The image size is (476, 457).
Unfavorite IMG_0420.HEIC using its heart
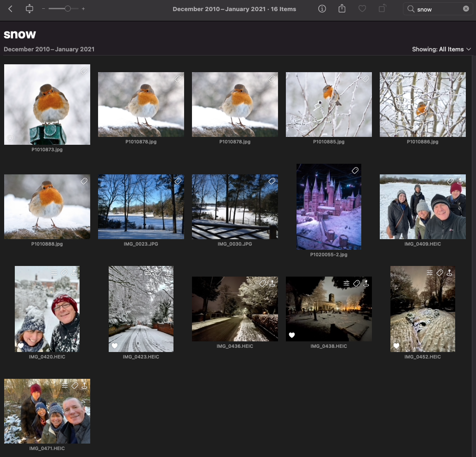(x=21, y=346)
